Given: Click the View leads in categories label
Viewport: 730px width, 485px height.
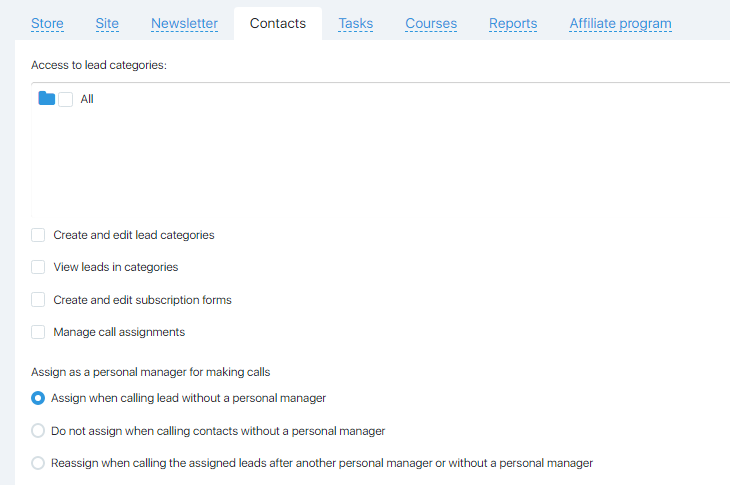Looking at the screenshot, I should click(x=116, y=267).
